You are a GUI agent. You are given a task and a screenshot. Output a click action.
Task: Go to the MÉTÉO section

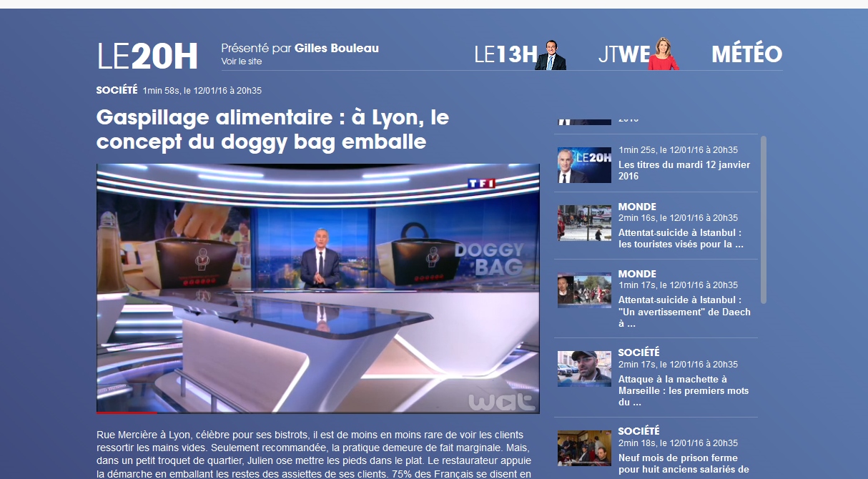click(746, 54)
